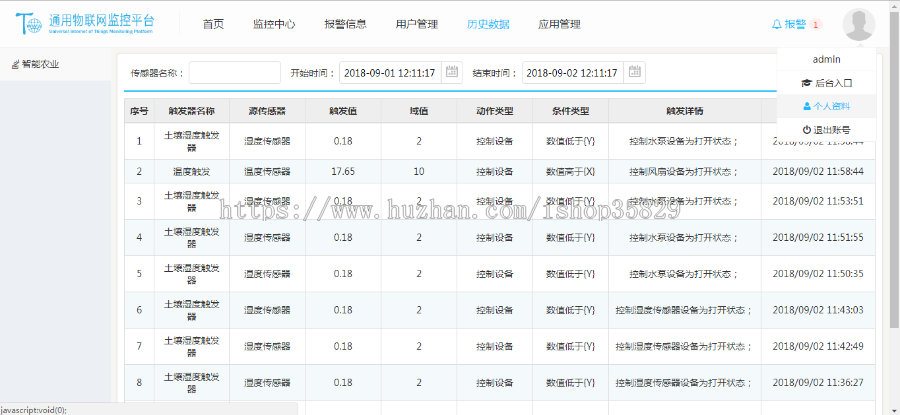The height and width of the screenshot is (415, 900).
Task: Click the red alarm count badge
Action: (x=816, y=24)
